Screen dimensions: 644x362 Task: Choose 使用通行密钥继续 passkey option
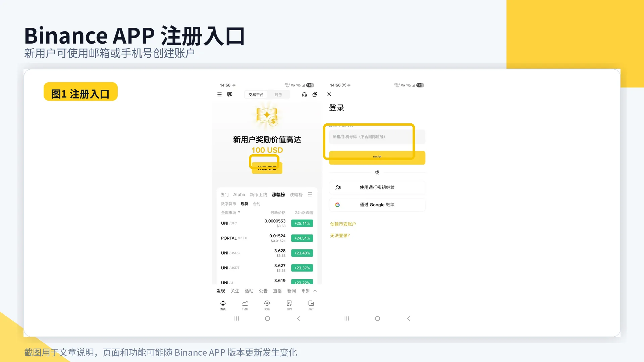377,187
